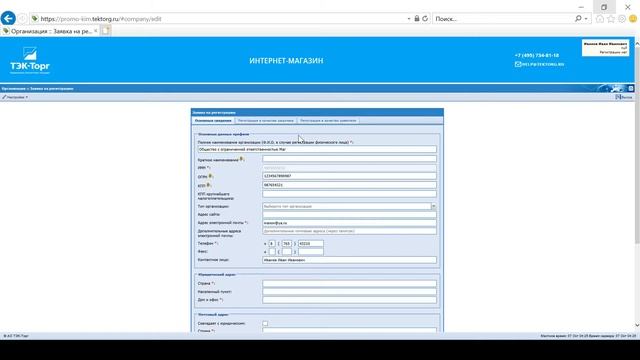This screenshot has height=360, width=640.
Task: Click the breadcrumb 'Организация :: Заявка на регистрацию'
Action: (38, 89)
